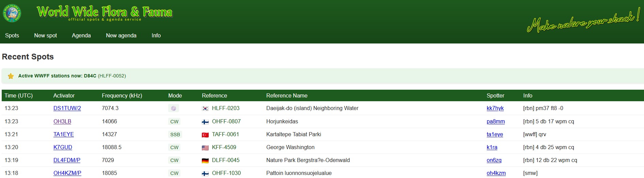Click the Finland flag beside OHFF-0807
Image resolution: width=644 pixels, height=178 pixels.
[205, 122]
